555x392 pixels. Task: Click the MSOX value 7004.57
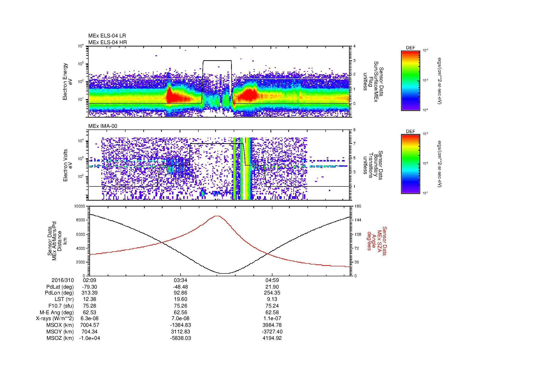click(89, 325)
